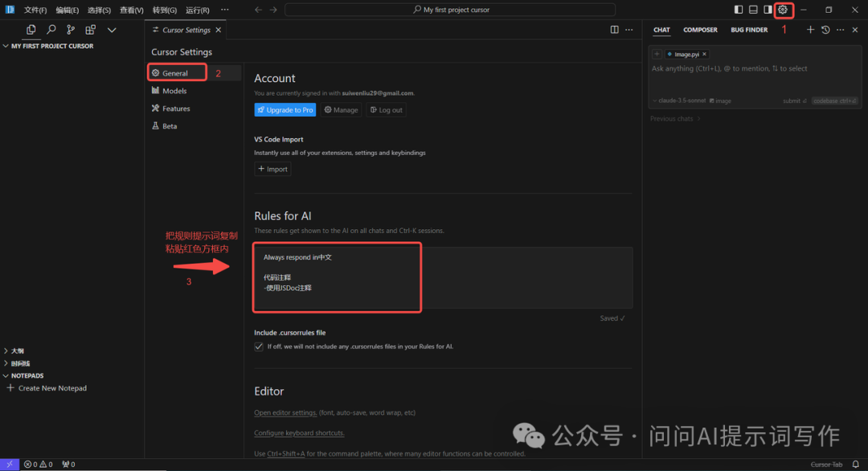Show chat history clock icon
This screenshot has width=868, height=471.
pos(825,30)
